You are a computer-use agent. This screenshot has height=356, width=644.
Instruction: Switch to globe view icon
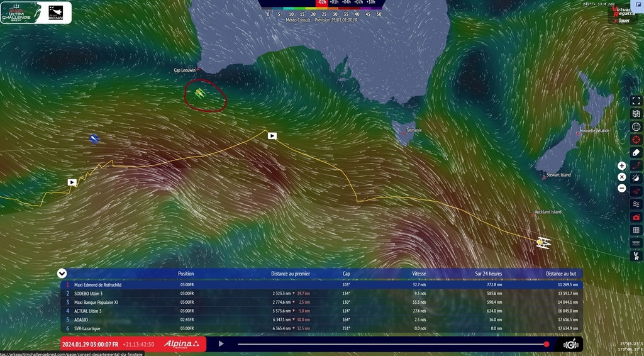click(636, 127)
